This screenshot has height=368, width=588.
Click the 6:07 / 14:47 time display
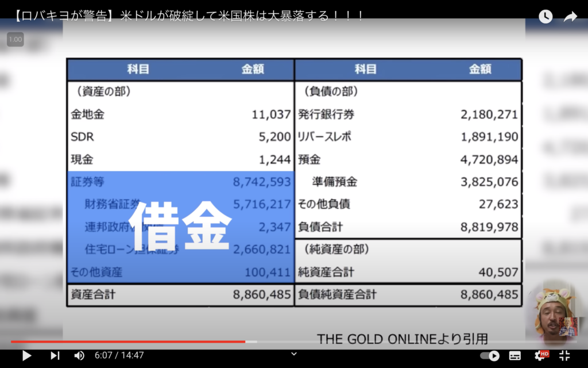120,355
